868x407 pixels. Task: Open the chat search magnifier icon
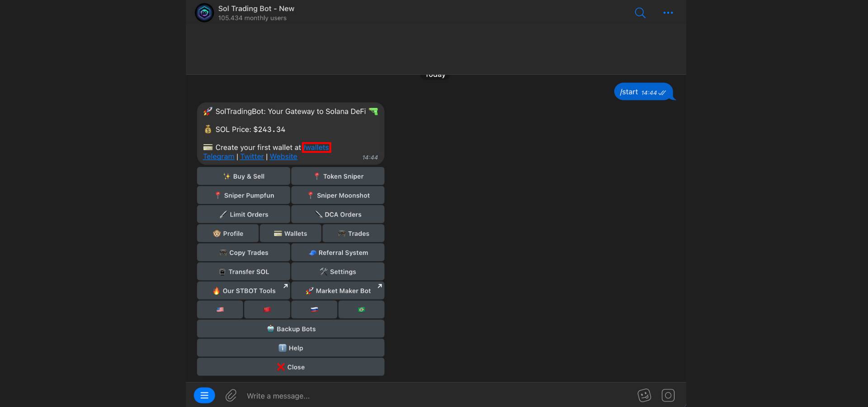(640, 13)
